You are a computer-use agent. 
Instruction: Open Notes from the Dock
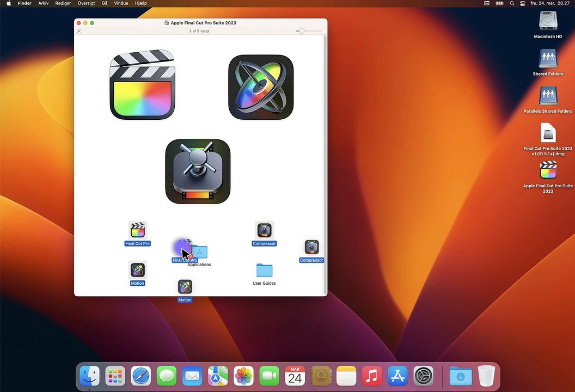coord(346,376)
